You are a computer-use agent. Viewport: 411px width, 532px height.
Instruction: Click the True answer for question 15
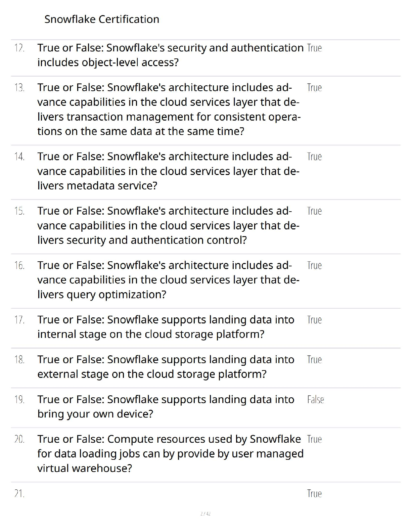click(314, 211)
